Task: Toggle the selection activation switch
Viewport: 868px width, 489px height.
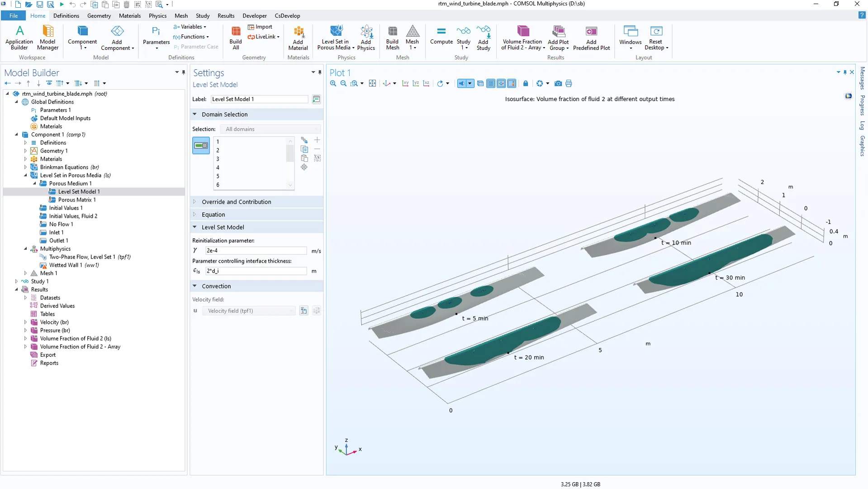Action: (x=201, y=145)
